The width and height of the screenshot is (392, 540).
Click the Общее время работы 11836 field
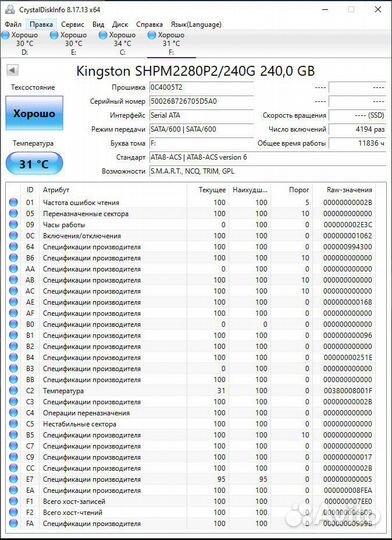[357, 143]
